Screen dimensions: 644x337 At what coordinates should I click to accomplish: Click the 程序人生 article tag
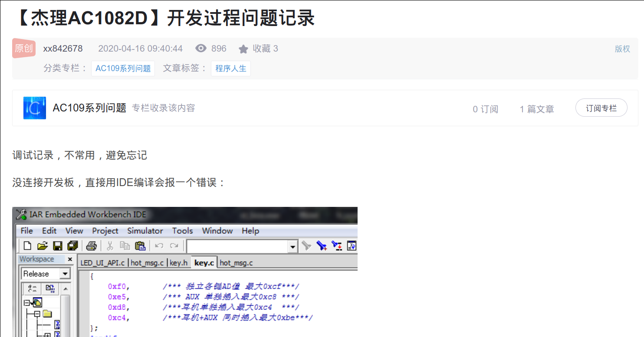click(230, 69)
